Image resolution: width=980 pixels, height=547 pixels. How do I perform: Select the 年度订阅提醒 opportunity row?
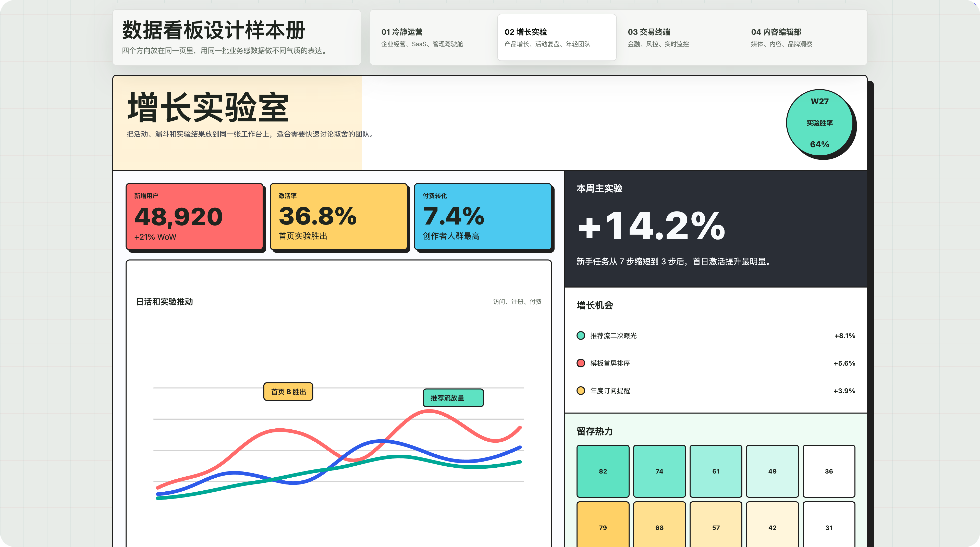point(716,391)
